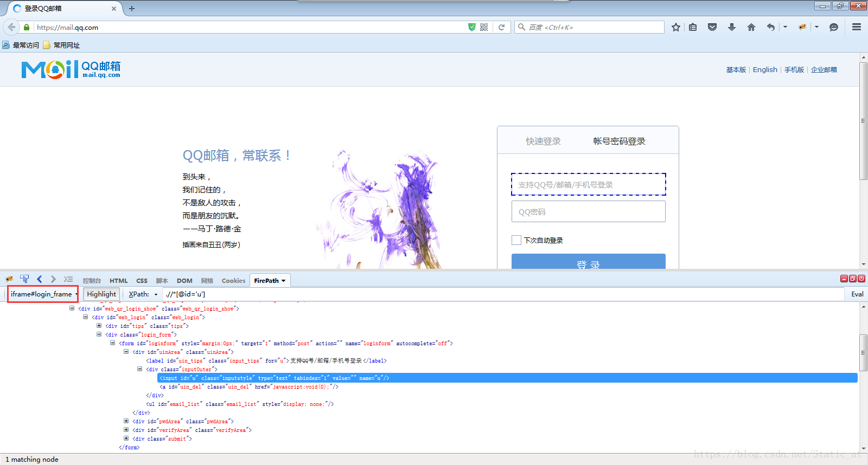The width and height of the screenshot is (868, 465).
Task: Close the 登录QQ邮箱 tab
Action: [113, 9]
